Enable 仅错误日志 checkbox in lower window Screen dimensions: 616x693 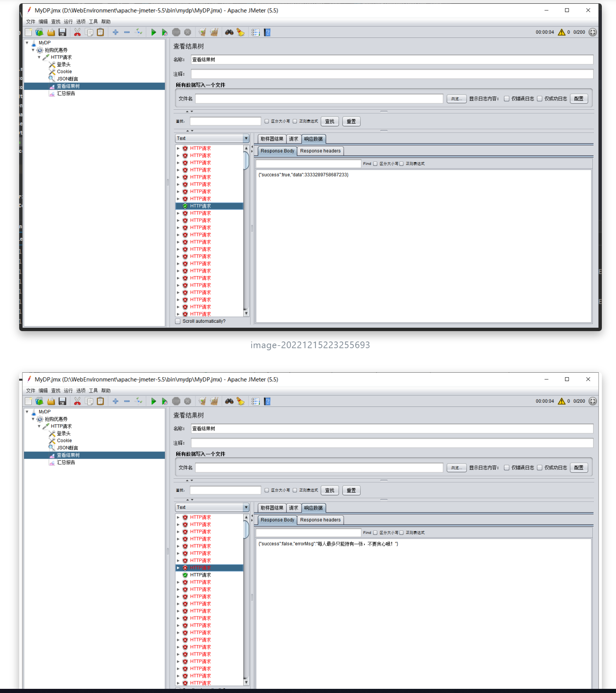[506, 468]
